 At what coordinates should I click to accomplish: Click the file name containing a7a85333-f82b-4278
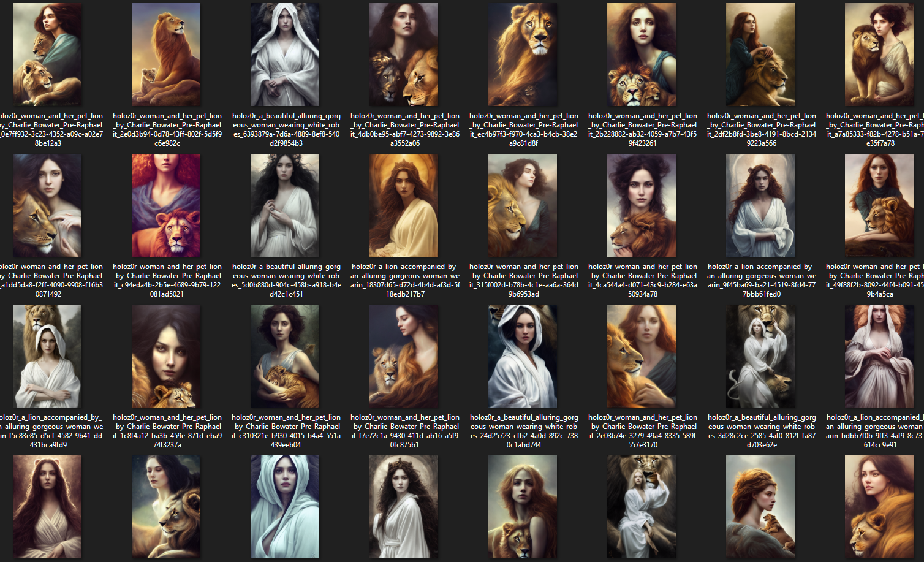875,129
